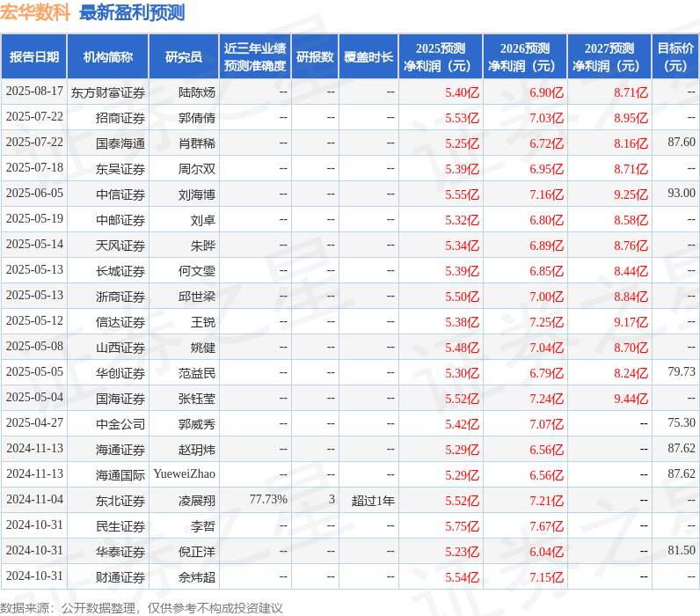
Task: Click the 2025-07-18 date cell
Action: coord(34,167)
